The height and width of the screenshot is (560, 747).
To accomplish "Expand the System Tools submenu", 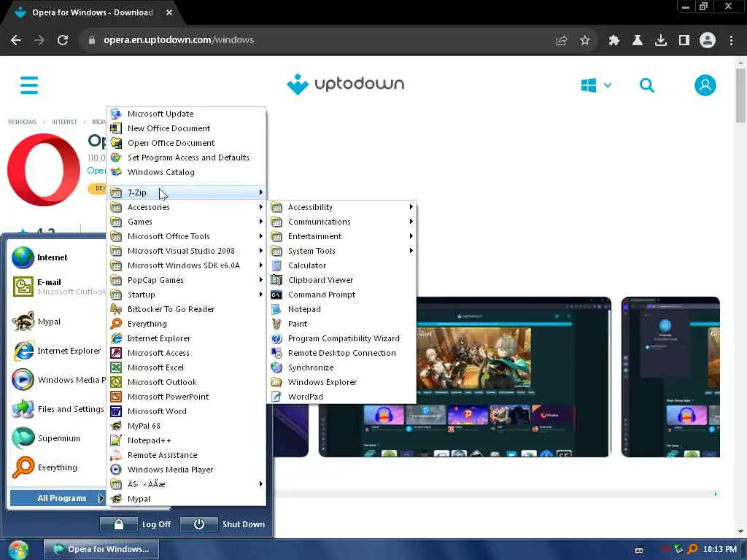I will pyautogui.click(x=342, y=251).
